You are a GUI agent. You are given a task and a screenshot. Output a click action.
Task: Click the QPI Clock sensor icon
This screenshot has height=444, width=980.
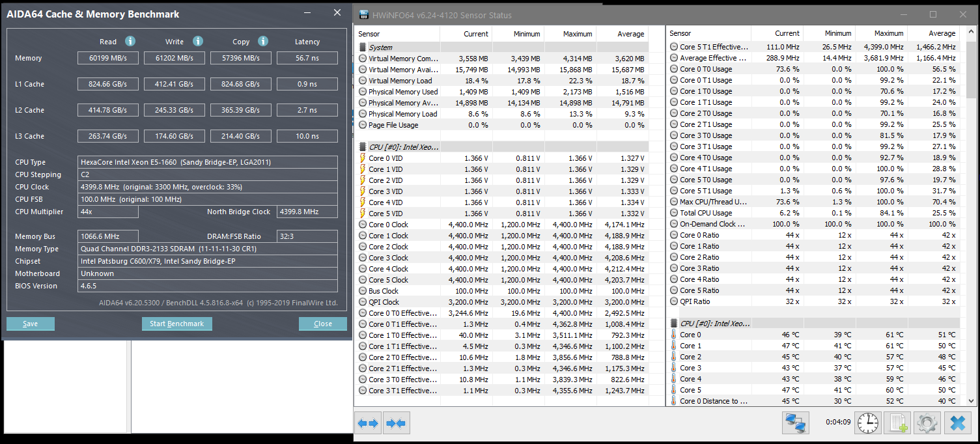pos(363,302)
